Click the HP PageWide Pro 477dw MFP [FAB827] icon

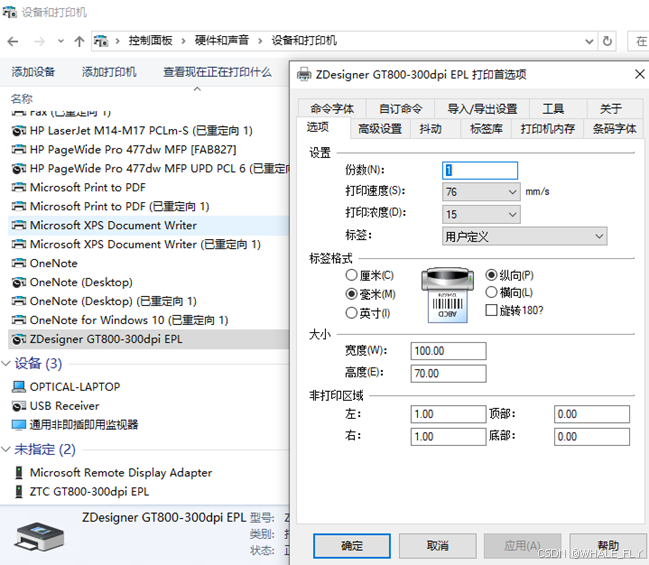(x=19, y=149)
